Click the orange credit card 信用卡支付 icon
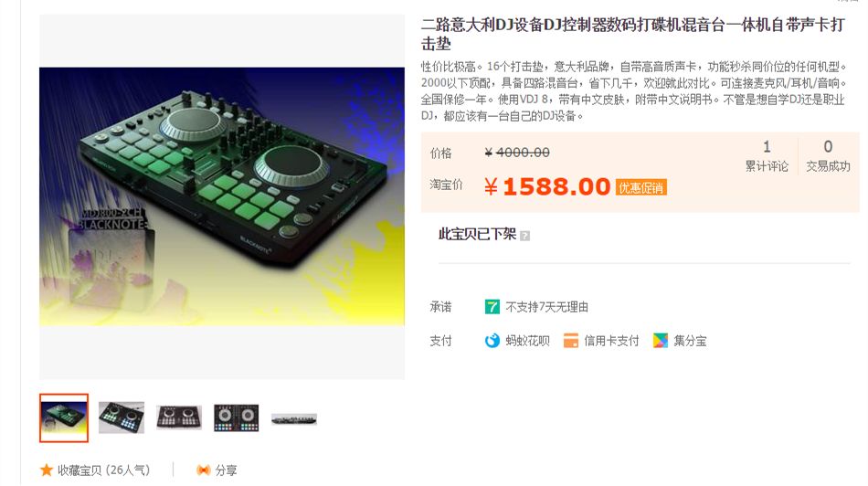Screen dimensions: 868x486 [571, 341]
